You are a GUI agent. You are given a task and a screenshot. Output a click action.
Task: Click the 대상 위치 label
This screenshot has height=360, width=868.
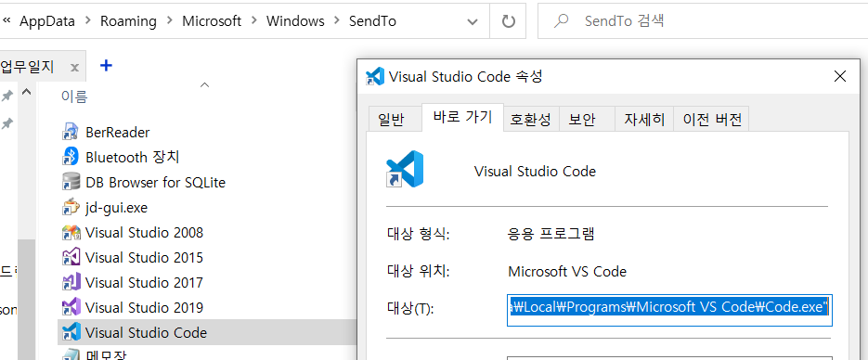(x=418, y=272)
